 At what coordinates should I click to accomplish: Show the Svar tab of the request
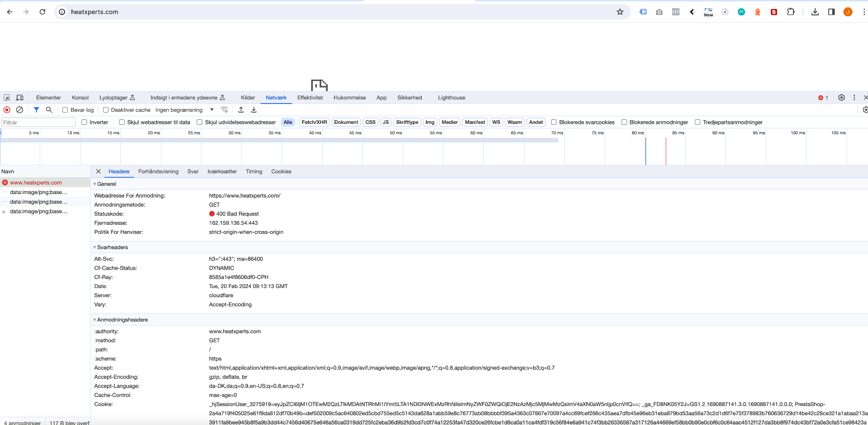tap(193, 171)
